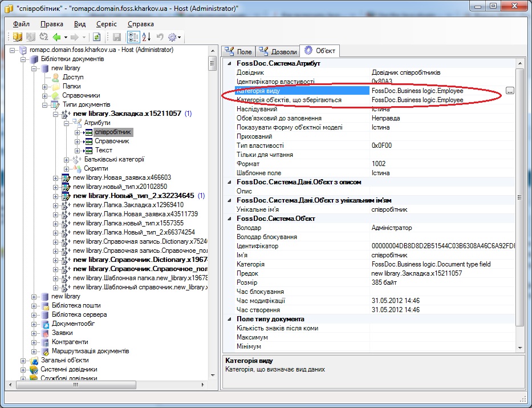This screenshot has width=532, height=408.
Task: Click the first yellow book toolbar icon
Action: pos(17,37)
